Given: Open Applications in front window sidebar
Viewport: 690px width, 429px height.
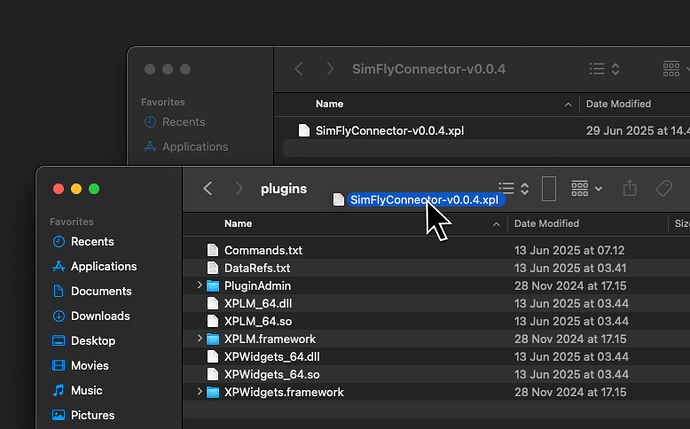Looking at the screenshot, I should point(103,267).
